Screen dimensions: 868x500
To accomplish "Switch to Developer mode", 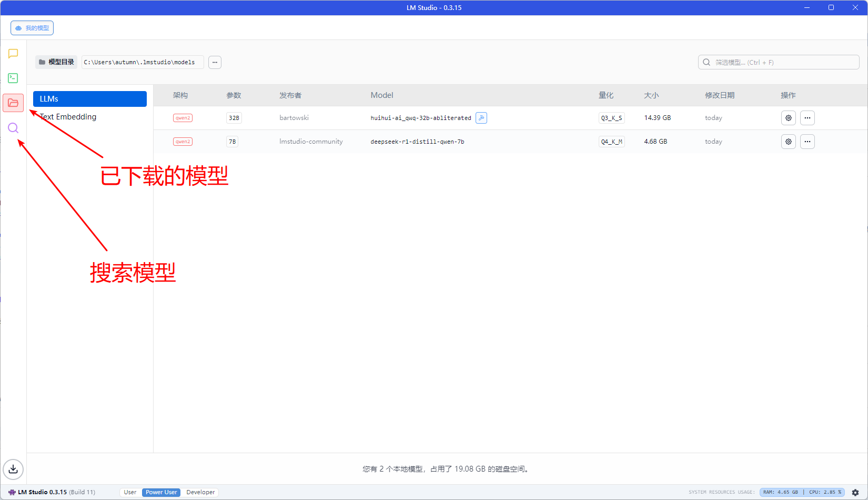I will [200, 493].
